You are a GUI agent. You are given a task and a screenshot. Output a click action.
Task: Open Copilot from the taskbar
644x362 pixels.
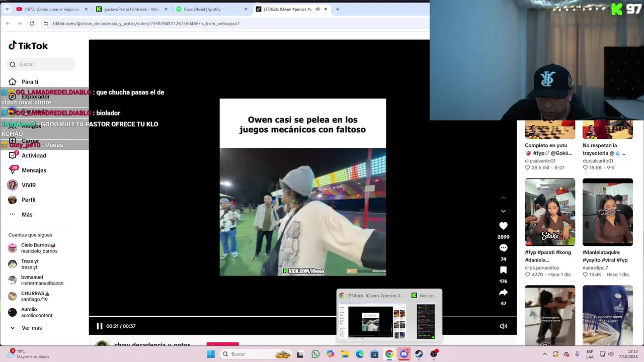[330, 354]
